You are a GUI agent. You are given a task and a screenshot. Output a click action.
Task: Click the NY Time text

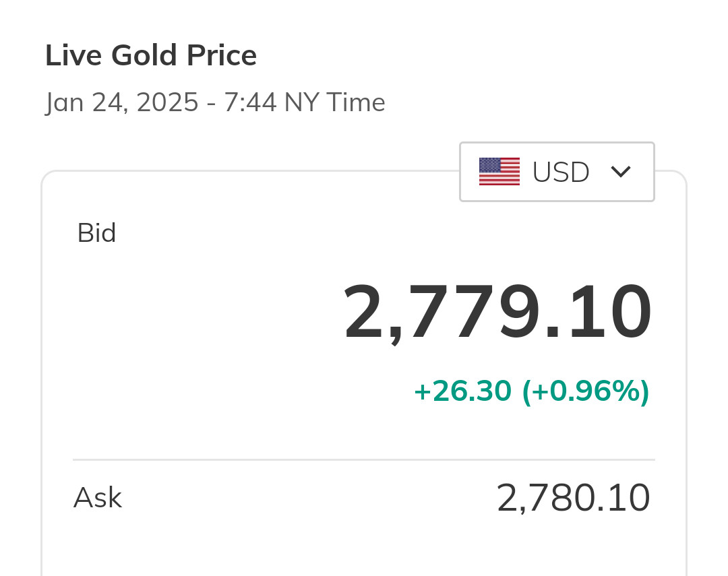pos(334,103)
